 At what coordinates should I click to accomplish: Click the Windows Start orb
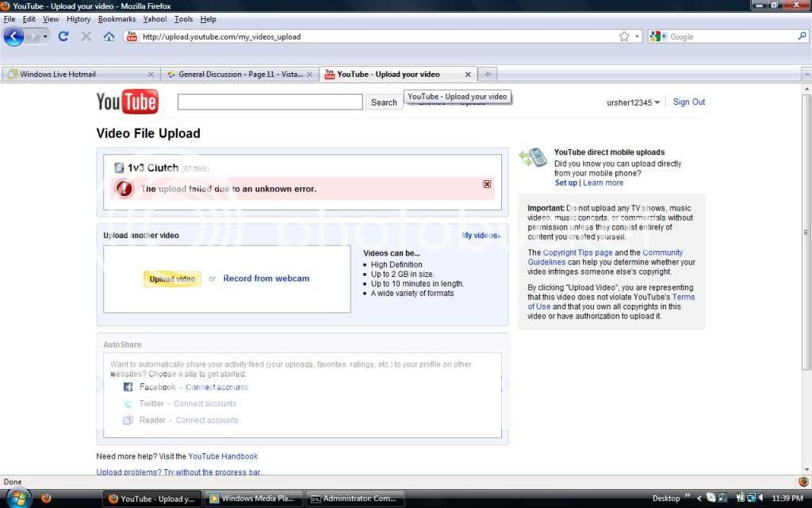pos(17,498)
